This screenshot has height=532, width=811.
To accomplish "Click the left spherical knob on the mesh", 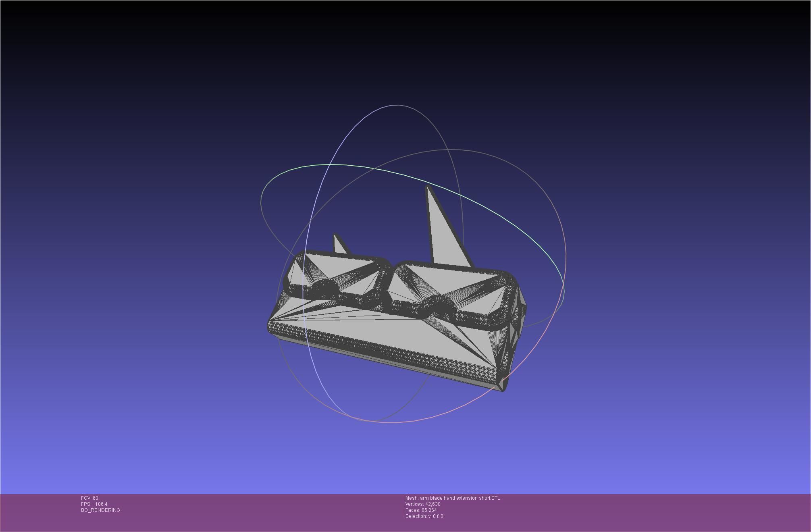I will tap(325, 289).
